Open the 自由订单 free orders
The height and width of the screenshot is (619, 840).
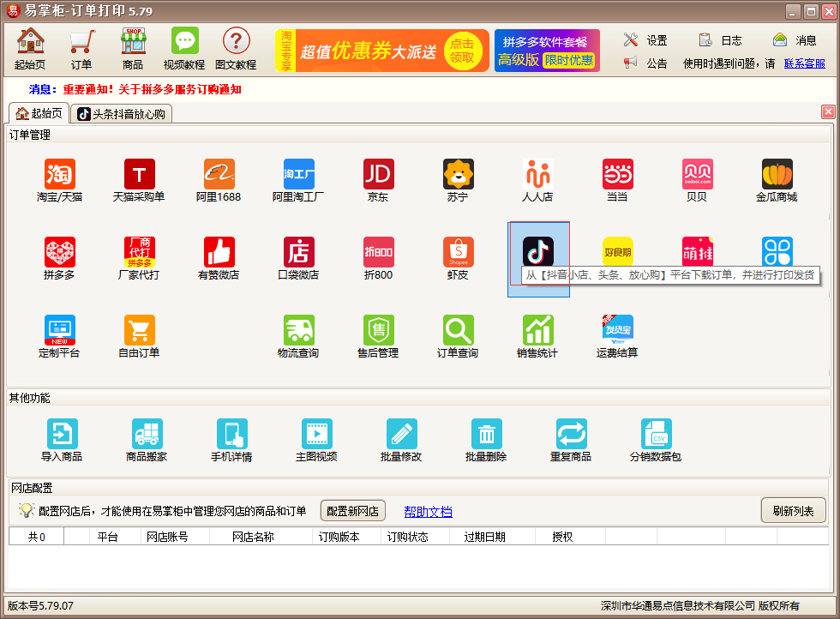pos(139,337)
